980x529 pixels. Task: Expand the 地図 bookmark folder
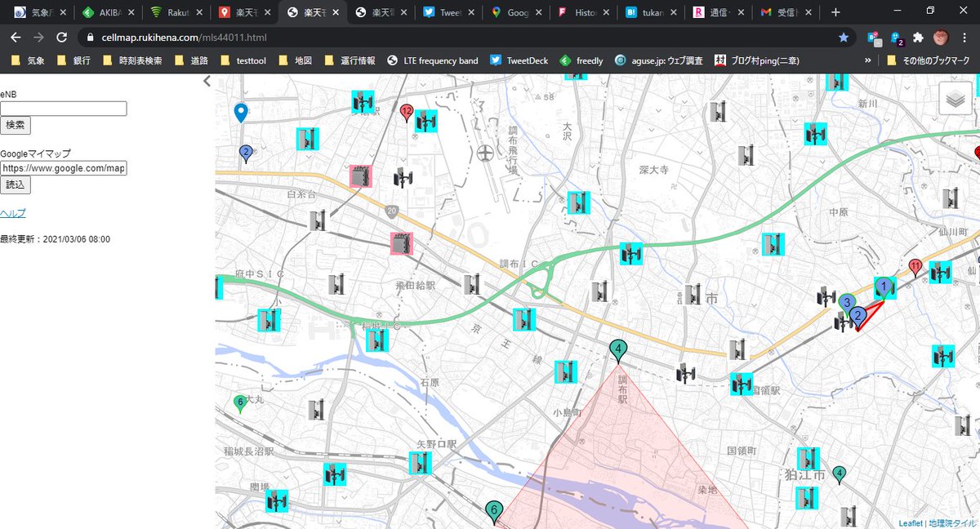296,60
